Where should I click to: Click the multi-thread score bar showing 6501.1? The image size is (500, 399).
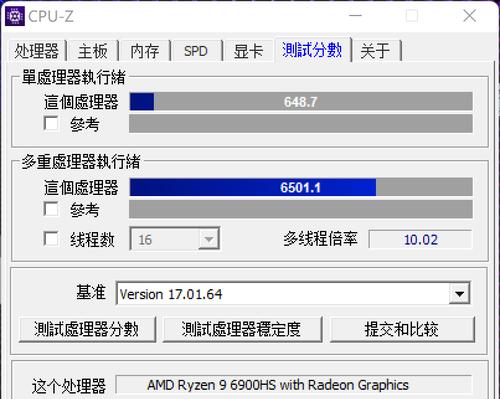tap(301, 187)
